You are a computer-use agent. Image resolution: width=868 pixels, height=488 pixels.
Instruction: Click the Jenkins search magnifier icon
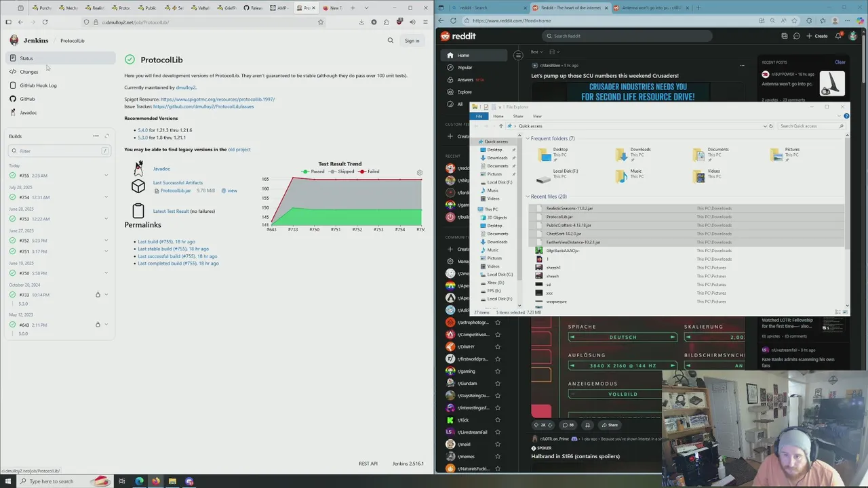click(x=391, y=41)
